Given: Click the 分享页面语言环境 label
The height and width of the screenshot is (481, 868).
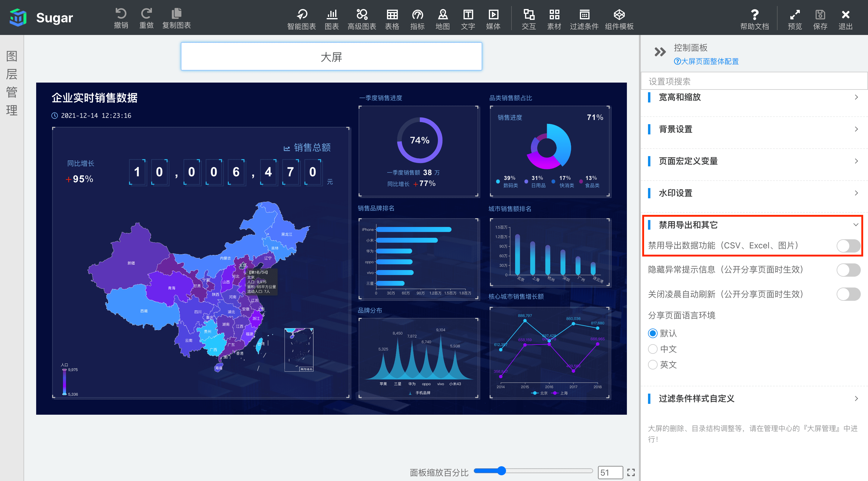Looking at the screenshot, I should (681, 315).
